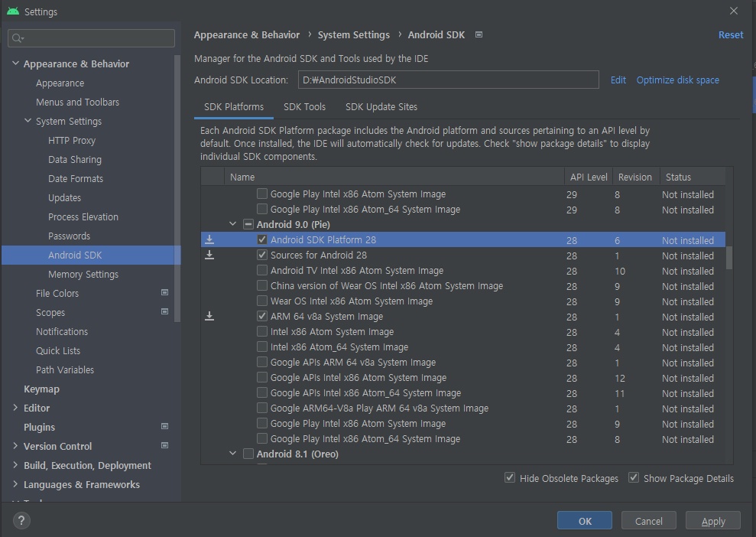Toggle the Android 9.0 (Pie) group checkbox

point(248,224)
